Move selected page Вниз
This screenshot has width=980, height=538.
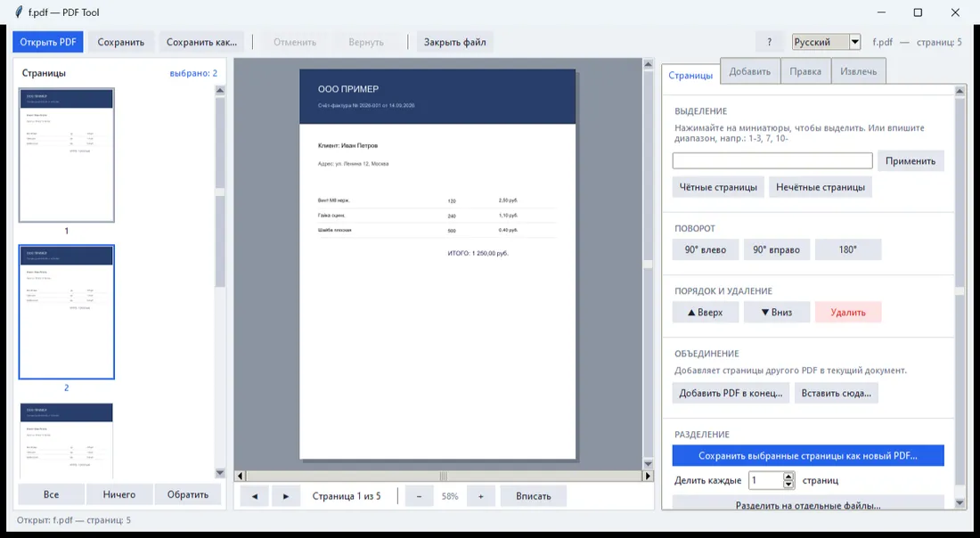(776, 312)
